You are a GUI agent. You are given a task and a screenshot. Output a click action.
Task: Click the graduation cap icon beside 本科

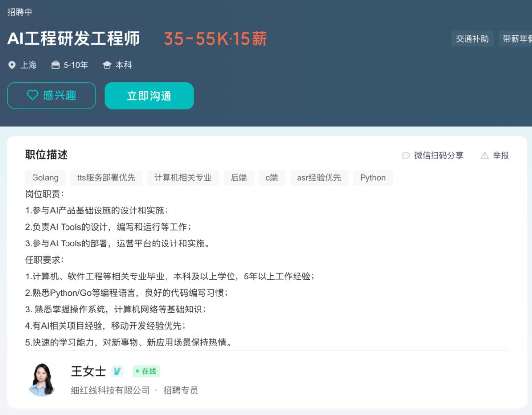click(107, 65)
